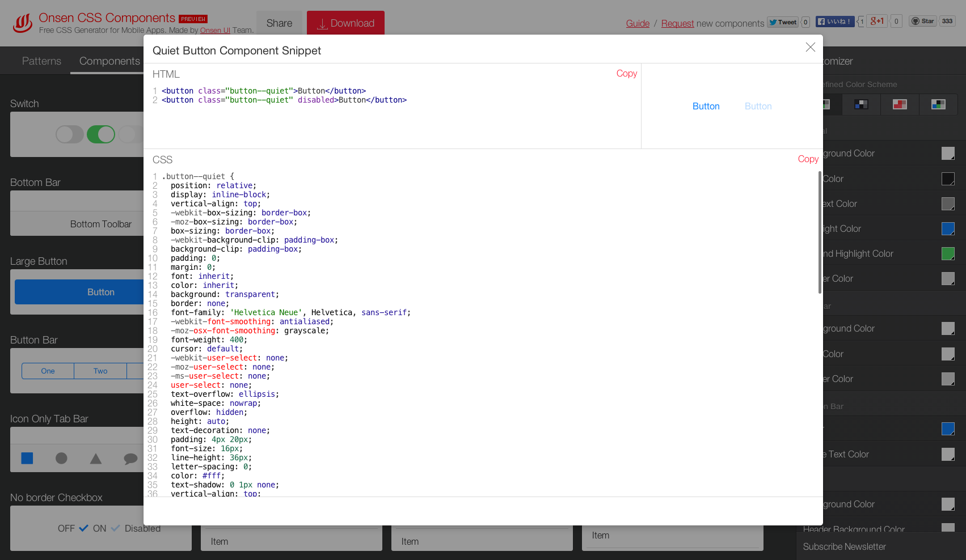Click the Facebook like button
Viewport: 966px width, 560px height.
(834, 22)
